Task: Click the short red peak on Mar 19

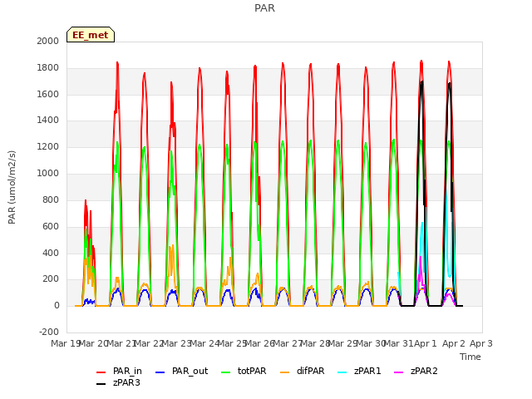Action: tap(86, 202)
